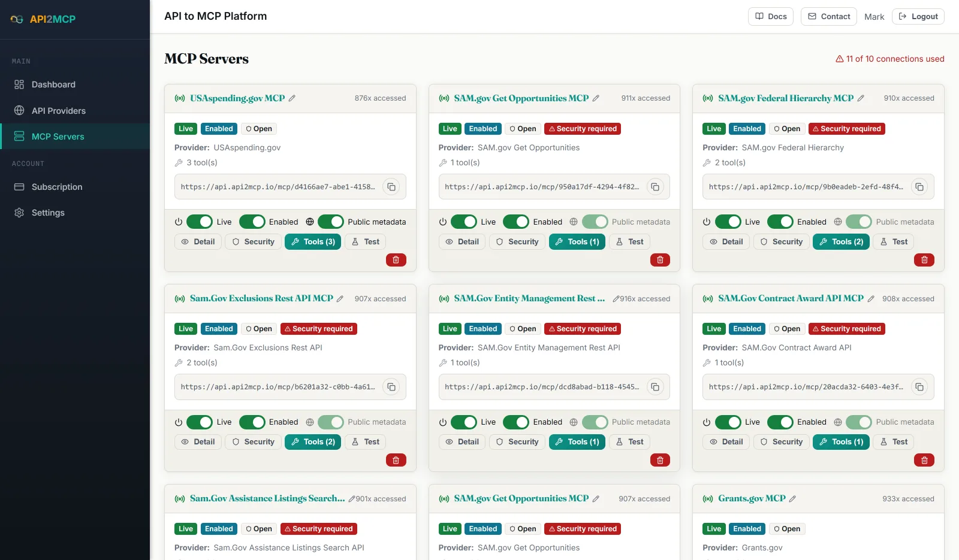
Task: Toggle Live switch in the 911x accessed card
Action: coord(464,222)
